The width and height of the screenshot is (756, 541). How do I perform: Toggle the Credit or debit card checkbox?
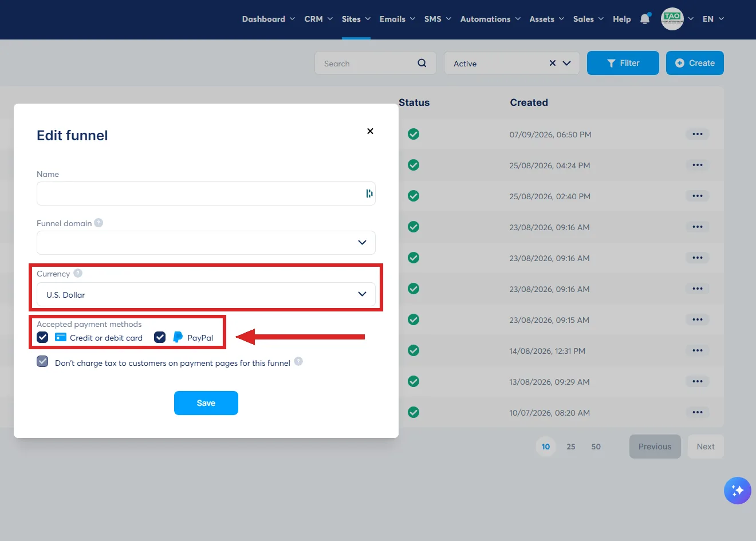click(x=42, y=337)
